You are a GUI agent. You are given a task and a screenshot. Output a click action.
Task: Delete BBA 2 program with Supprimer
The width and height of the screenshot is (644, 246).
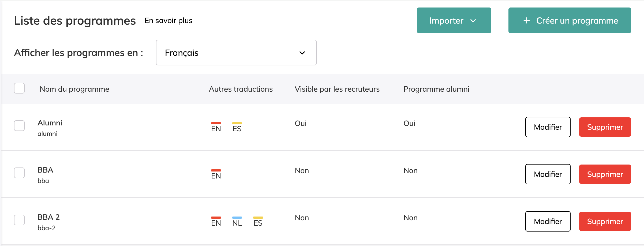pos(605,221)
